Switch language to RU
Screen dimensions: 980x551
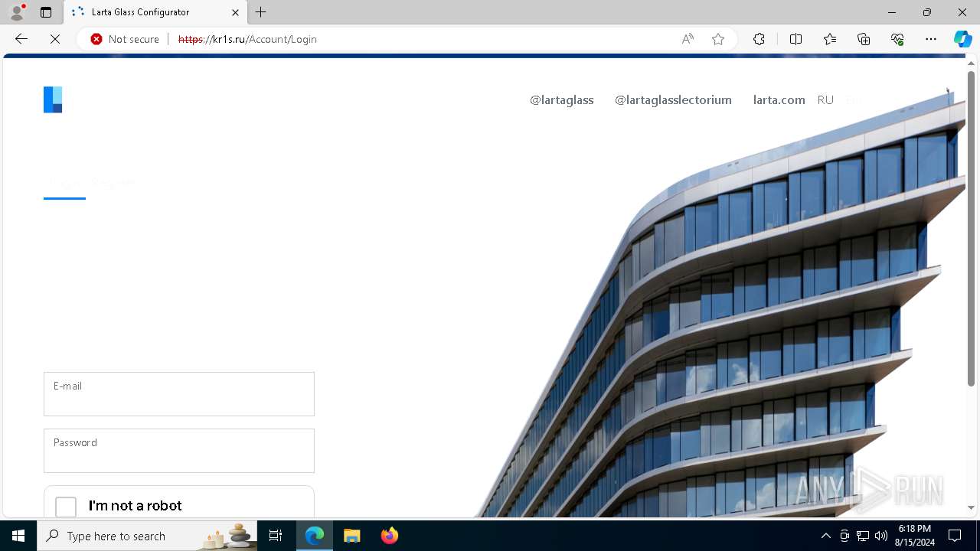pyautogui.click(x=825, y=99)
